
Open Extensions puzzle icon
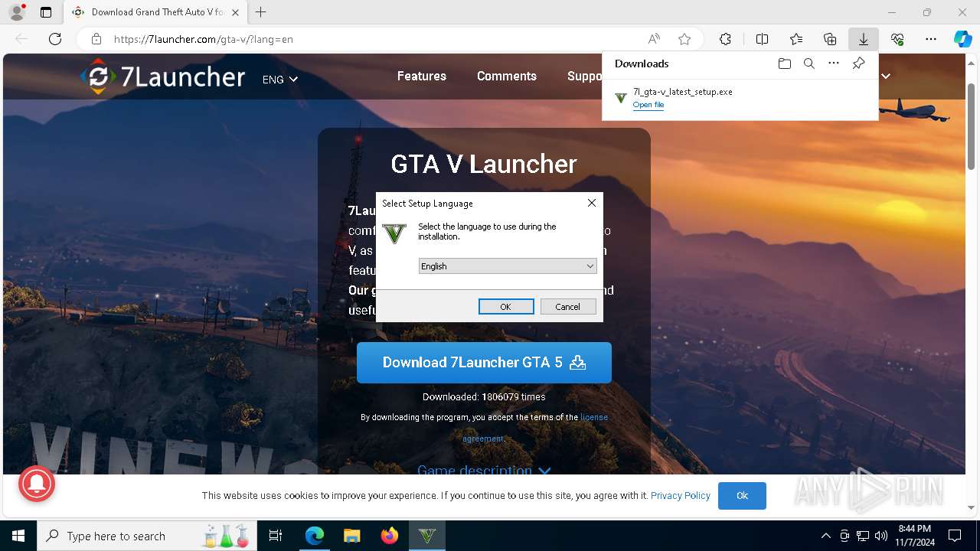(725, 39)
